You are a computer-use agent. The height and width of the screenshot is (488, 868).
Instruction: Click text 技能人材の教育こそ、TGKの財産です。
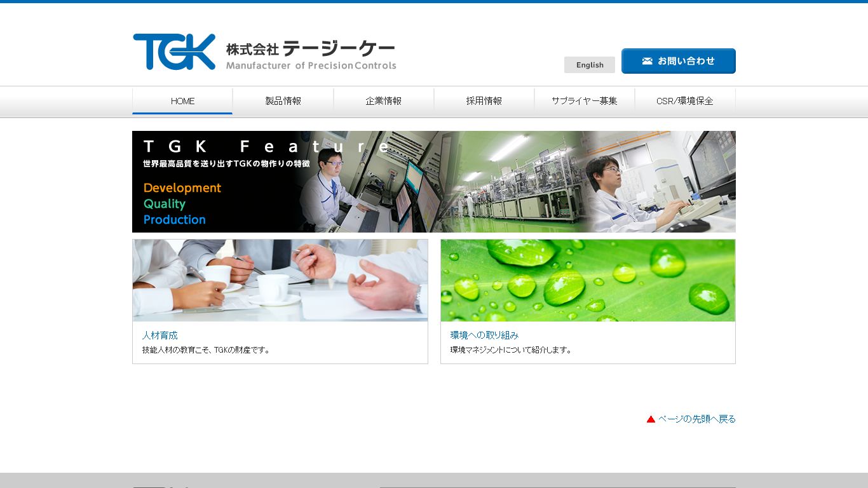pos(207,350)
